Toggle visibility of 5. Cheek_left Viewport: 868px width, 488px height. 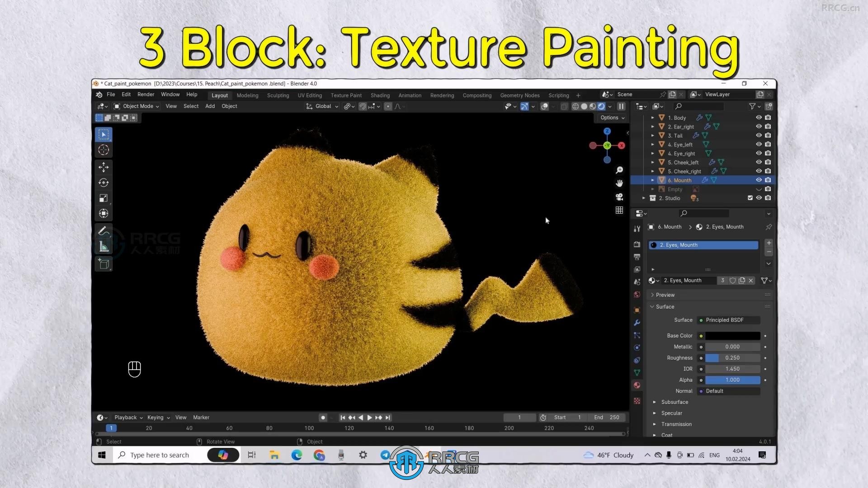759,162
